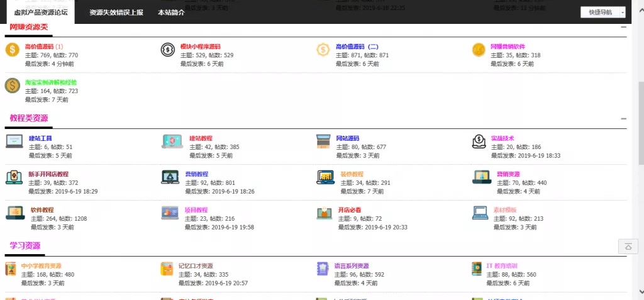The height and width of the screenshot is (300, 644).
Task: Open the 软件教程 forum link
Action: pyautogui.click(x=42, y=209)
